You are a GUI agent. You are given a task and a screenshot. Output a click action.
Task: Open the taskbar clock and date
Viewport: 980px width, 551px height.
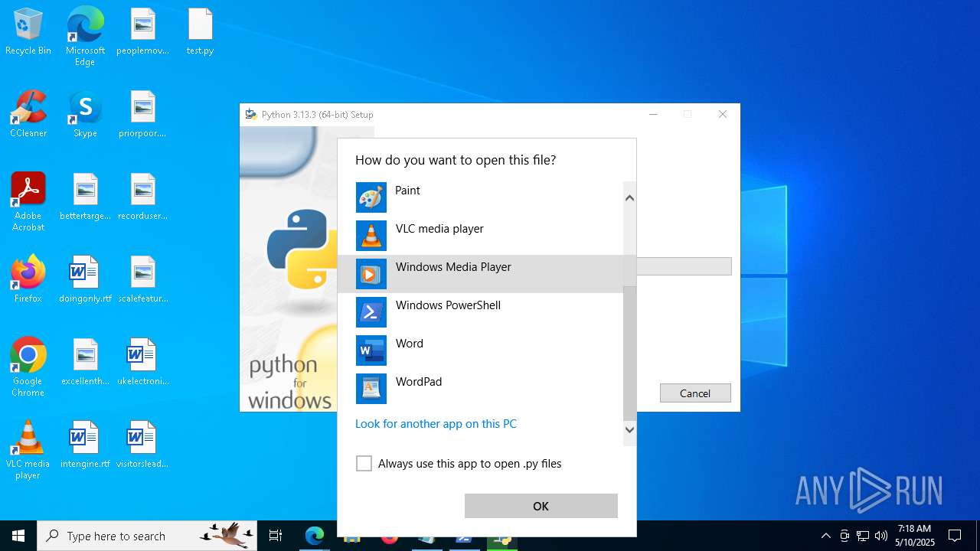tap(915, 536)
